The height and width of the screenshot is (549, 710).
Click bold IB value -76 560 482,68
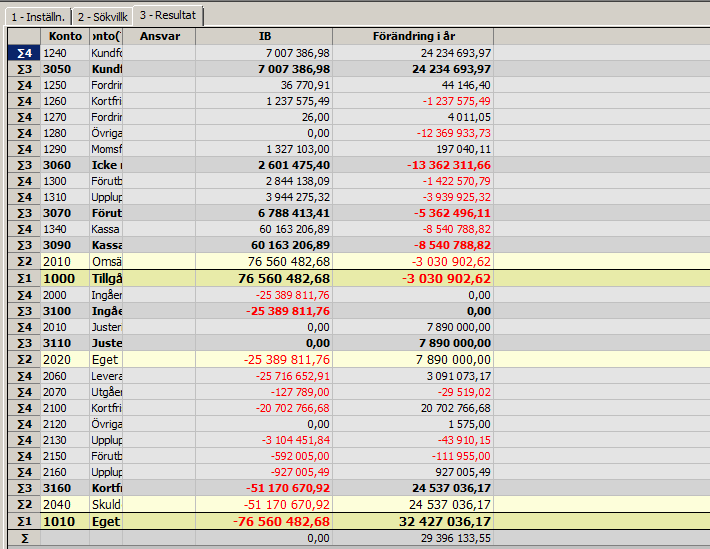[281, 521]
